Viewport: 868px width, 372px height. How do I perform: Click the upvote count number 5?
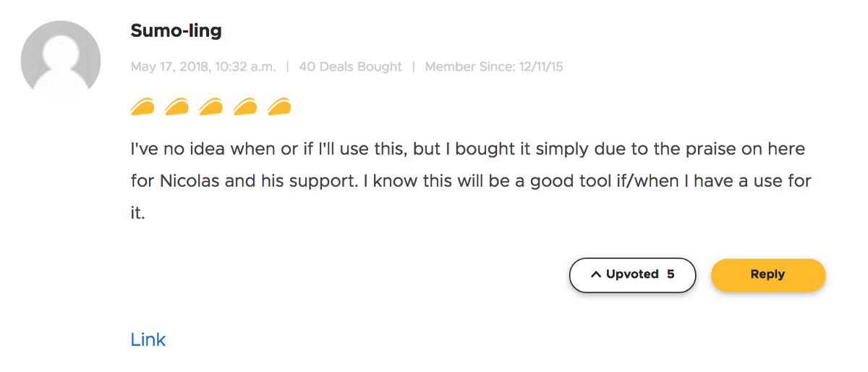click(x=671, y=275)
